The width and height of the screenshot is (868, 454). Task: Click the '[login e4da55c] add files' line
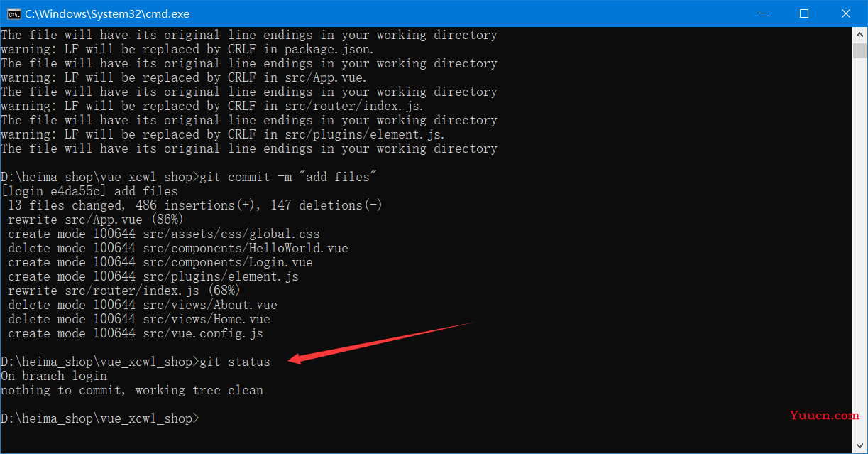point(89,191)
